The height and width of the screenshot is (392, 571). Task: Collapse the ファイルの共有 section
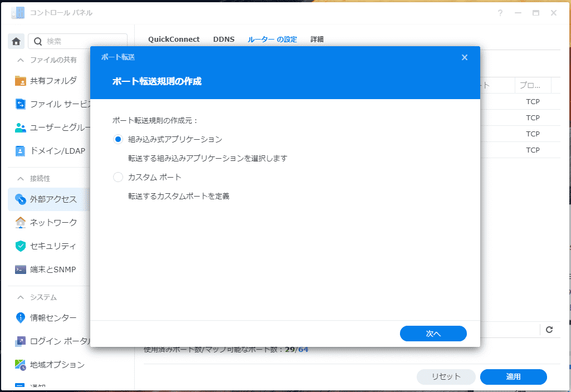click(x=21, y=60)
